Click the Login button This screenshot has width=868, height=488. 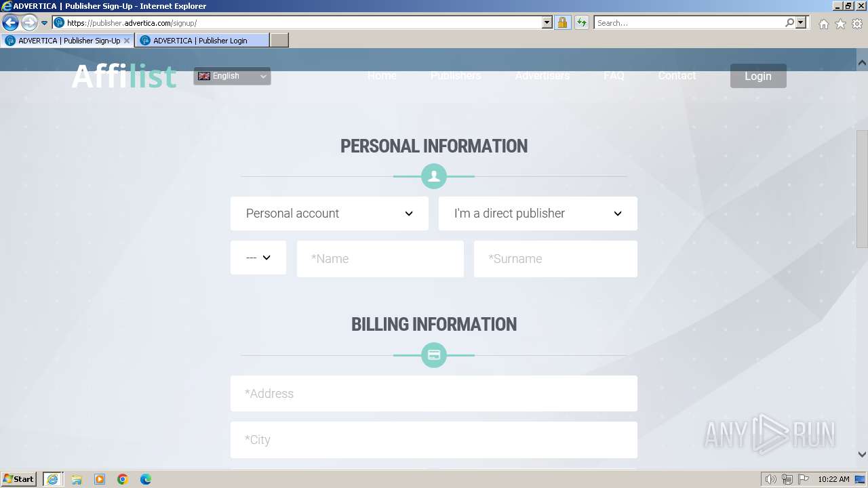pyautogui.click(x=758, y=76)
